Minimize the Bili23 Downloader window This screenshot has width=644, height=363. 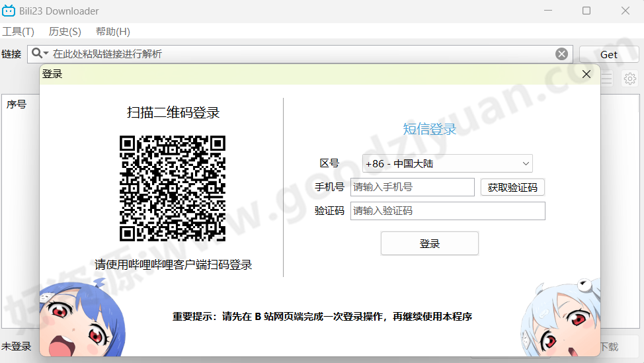point(548,11)
